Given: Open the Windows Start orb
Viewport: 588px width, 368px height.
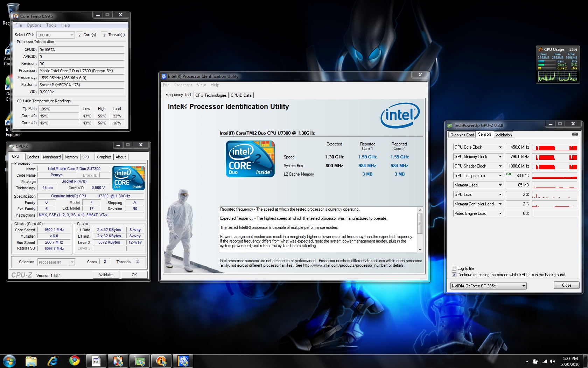Looking at the screenshot, I should pos(9,361).
